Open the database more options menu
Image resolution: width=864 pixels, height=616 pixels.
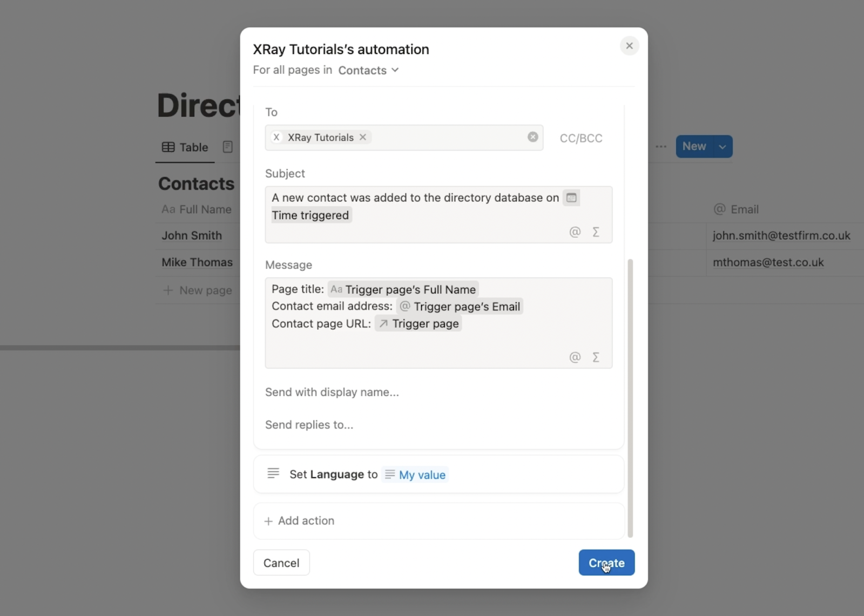(x=661, y=147)
